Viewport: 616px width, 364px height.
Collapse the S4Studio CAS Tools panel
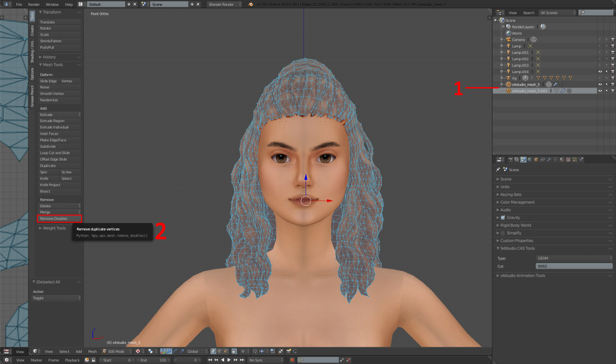pos(517,249)
